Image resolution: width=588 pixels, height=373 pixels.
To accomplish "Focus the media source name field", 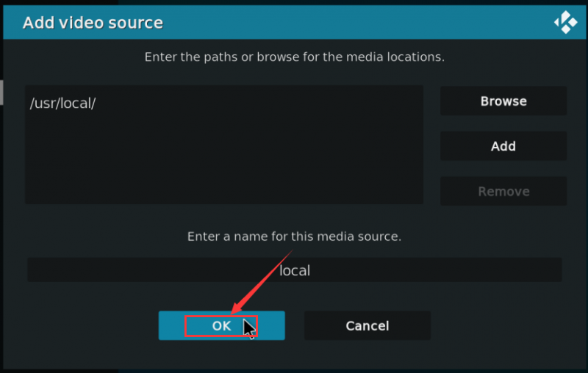I will (x=295, y=270).
